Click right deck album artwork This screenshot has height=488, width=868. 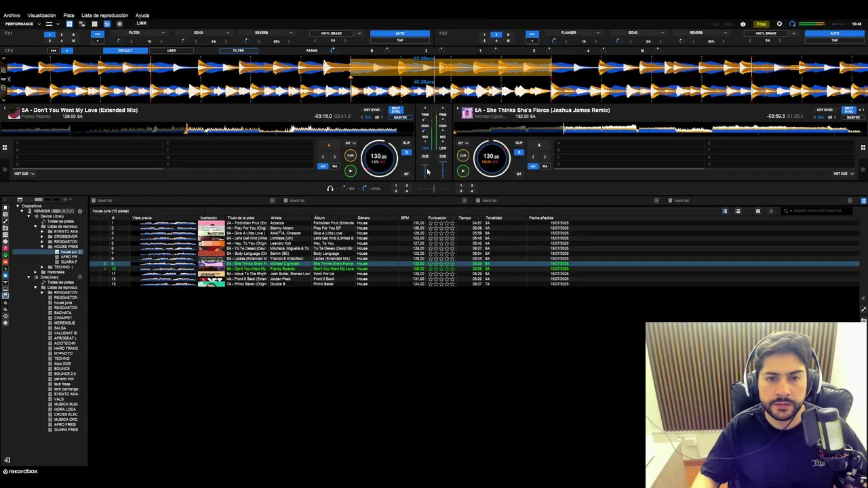click(x=467, y=113)
